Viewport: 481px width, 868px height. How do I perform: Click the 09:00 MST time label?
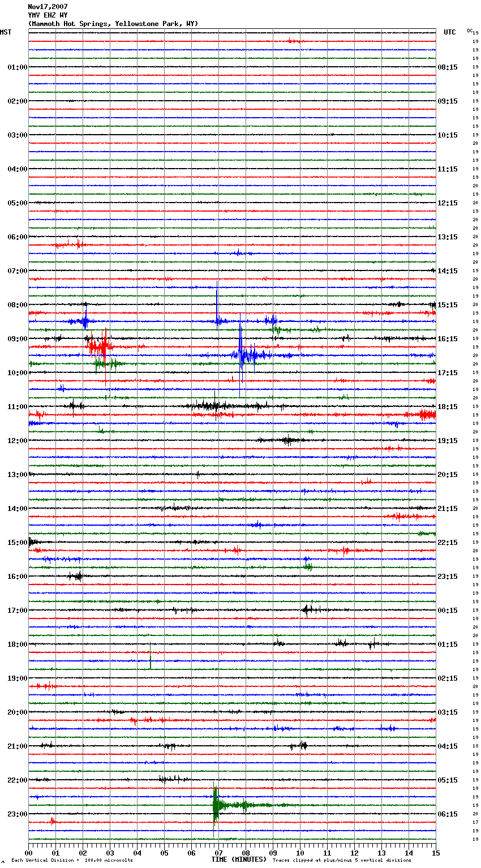click(18, 339)
